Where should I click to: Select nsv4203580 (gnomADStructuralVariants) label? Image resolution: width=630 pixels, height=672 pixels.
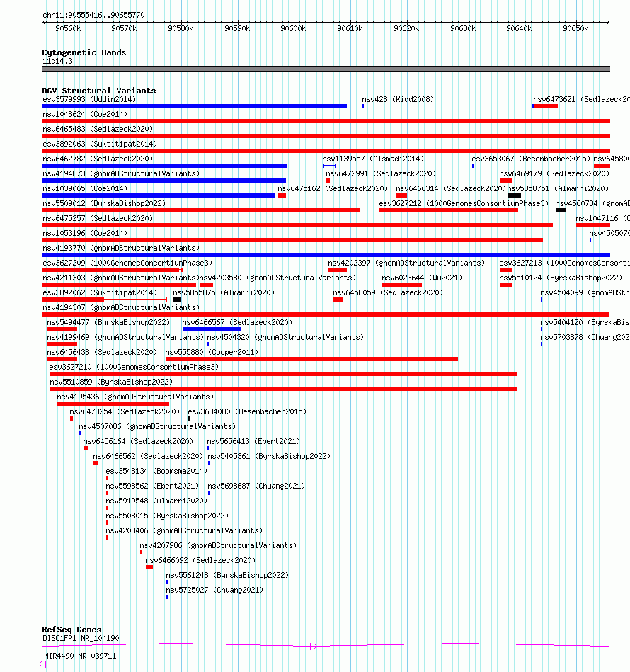point(278,278)
